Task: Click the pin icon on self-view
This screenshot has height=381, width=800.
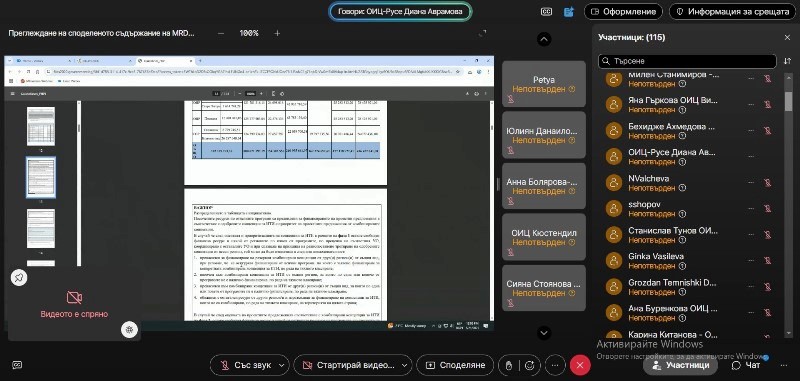Action: point(19,277)
